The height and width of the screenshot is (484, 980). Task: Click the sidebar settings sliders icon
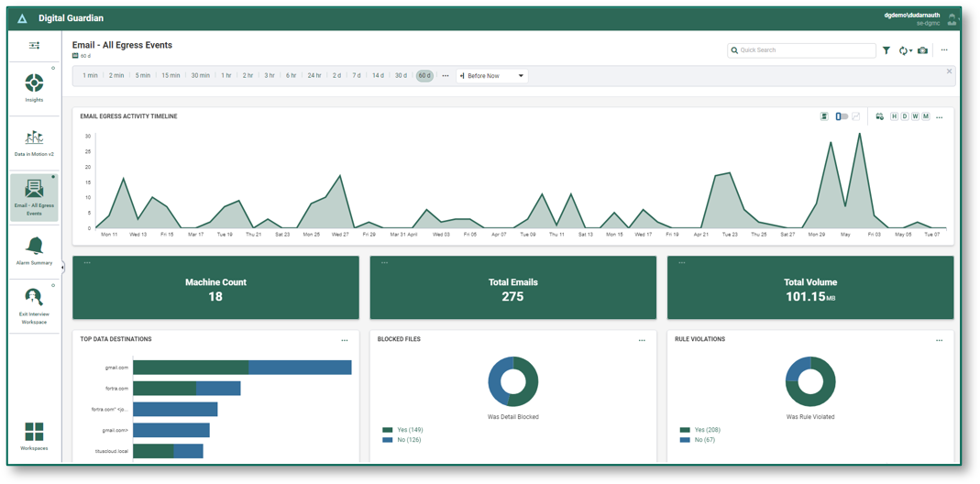34,45
